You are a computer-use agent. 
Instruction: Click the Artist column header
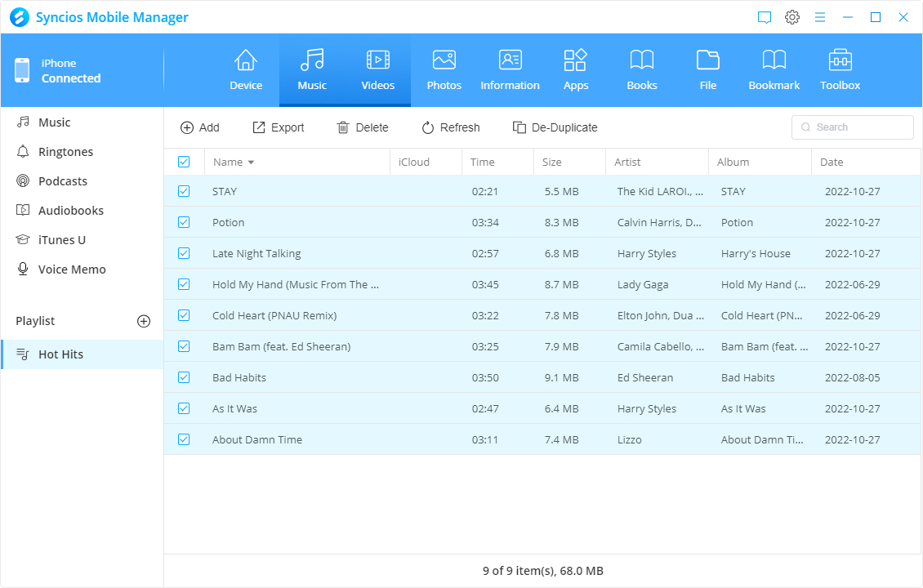click(657, 162)
